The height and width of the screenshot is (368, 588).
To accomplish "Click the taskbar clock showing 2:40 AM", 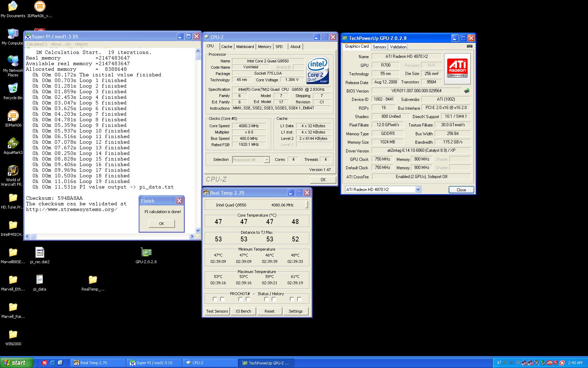I will click(x=575, y=363).
